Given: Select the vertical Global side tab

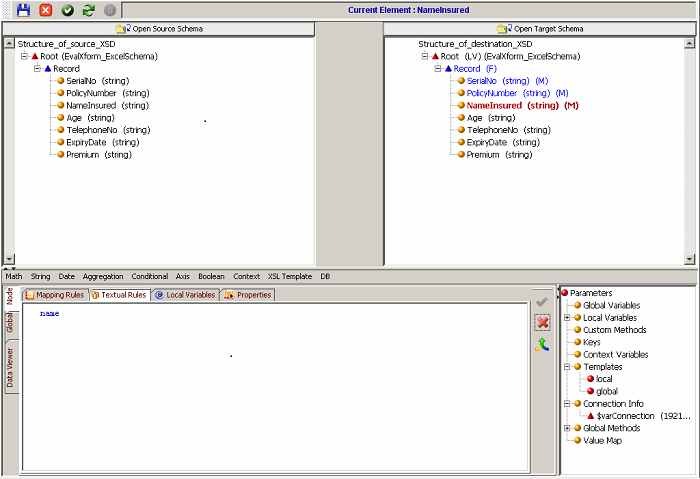Looking at the screenshot, I should coord(10,322).
